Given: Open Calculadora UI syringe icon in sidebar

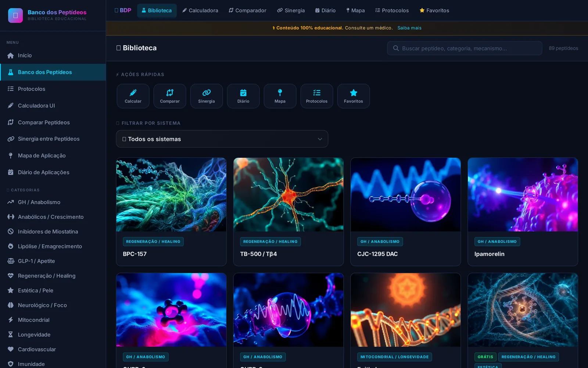Looking at the screenshot, I should pyautogui.click(x=11, y=106).
